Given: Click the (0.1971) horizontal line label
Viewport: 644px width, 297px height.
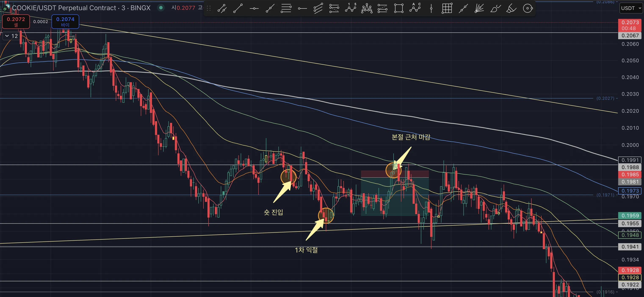Looking at the screenshot, I should click(x=605, y=195).
